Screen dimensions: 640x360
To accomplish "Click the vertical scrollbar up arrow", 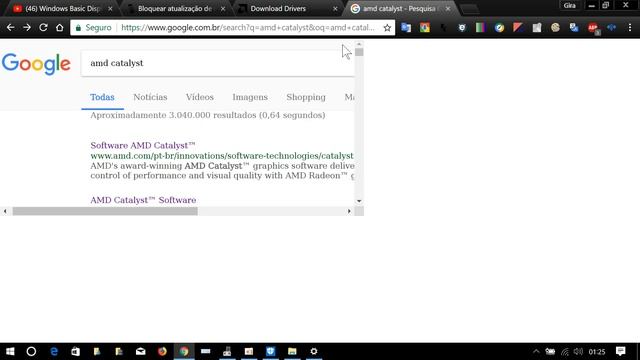I will [359, 44].
